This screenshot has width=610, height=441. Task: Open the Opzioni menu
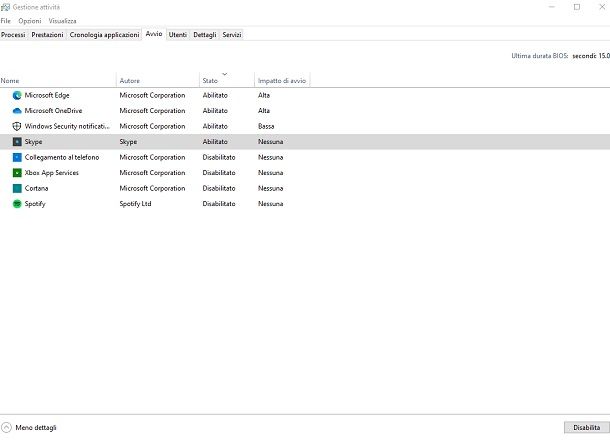coord(30,21)
